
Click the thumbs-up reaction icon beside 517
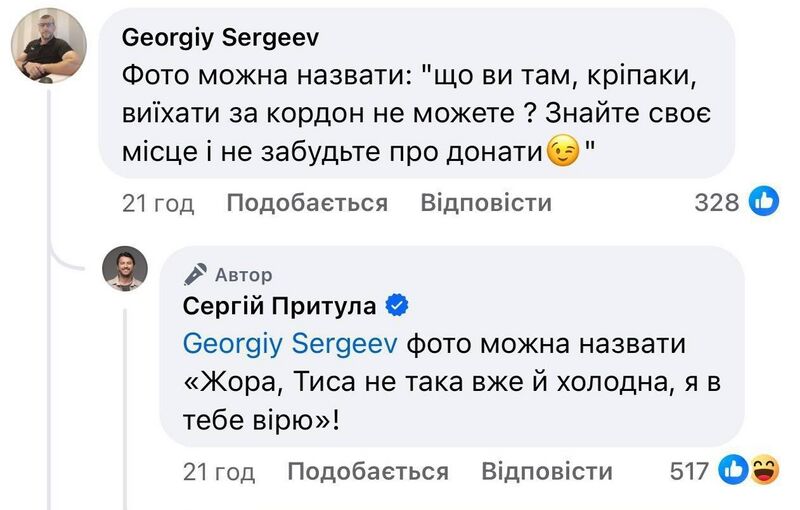pos(732,471)
